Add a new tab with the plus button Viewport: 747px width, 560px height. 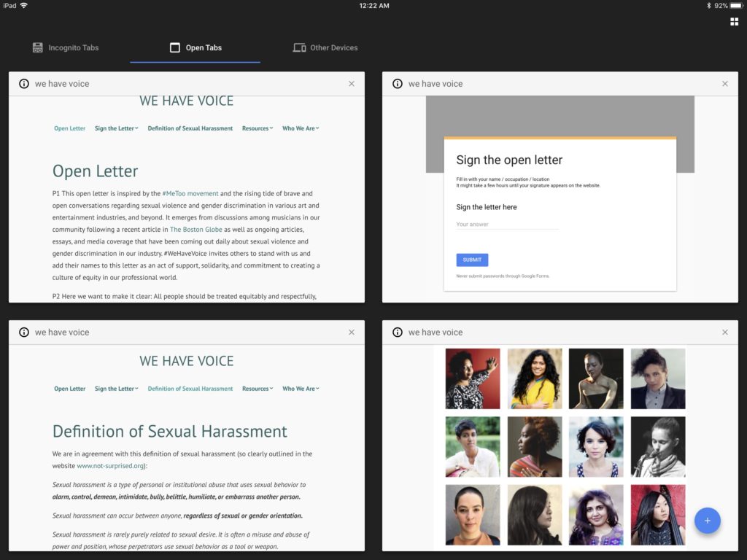click(x=708, y=521)
